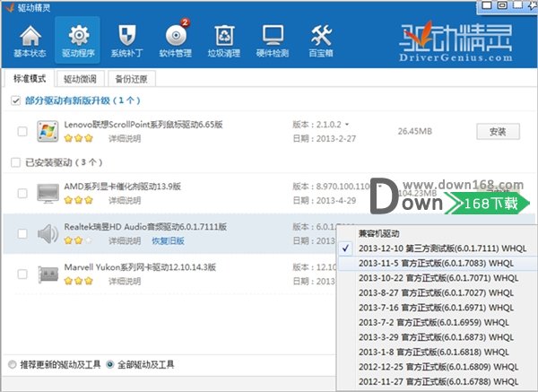Click the Lenovo ScrollPoint driver icon
Viewport: 538px width, 392px height.
click(x=48, y=131)
